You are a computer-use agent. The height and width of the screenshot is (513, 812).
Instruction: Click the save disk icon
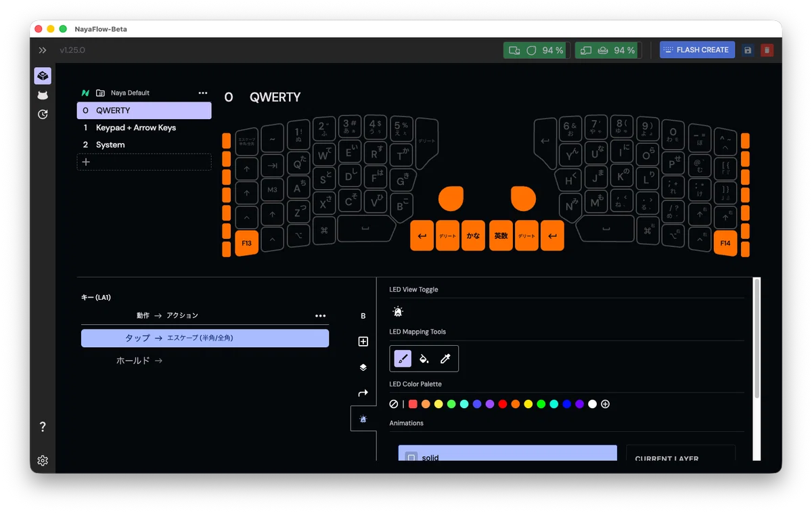pos(748,50)
